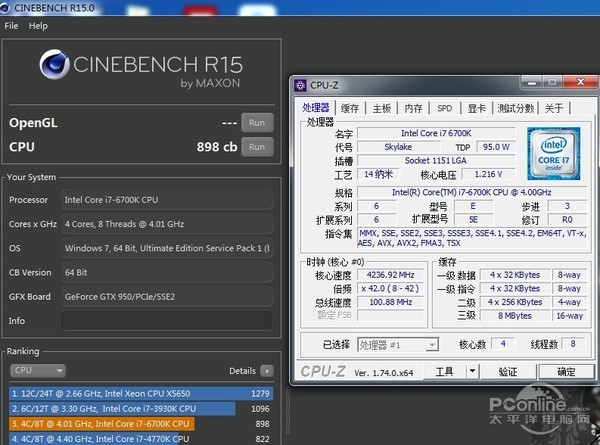The width and height of the screenshot is (600, 445).
Task: Click the Socket 1151 LGA value
Action: pyautogui.click(x=436, y=160)
